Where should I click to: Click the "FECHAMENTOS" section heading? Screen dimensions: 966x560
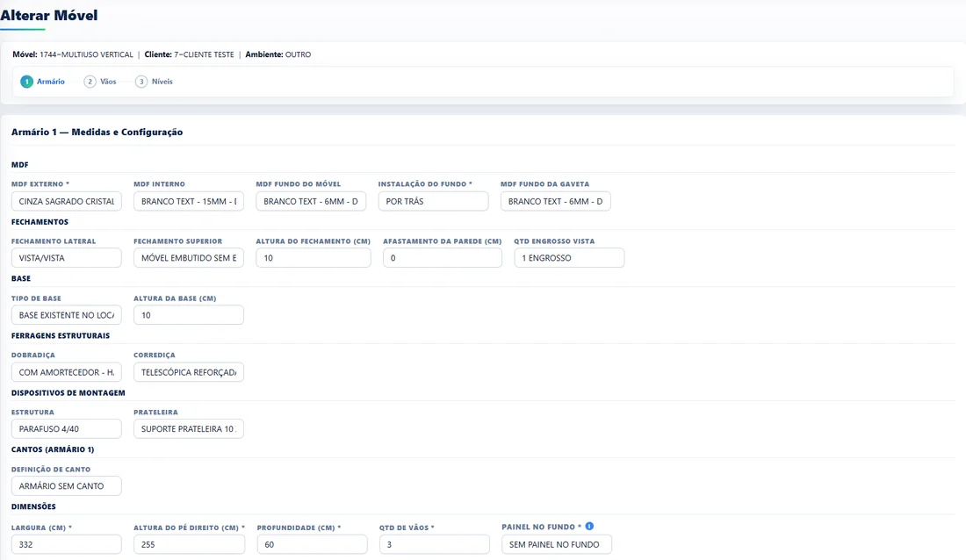click(40, 222)
